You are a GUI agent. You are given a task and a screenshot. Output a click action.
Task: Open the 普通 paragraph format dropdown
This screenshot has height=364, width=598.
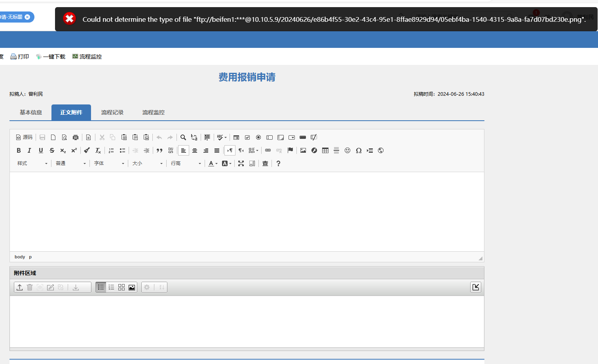point(70,163)
